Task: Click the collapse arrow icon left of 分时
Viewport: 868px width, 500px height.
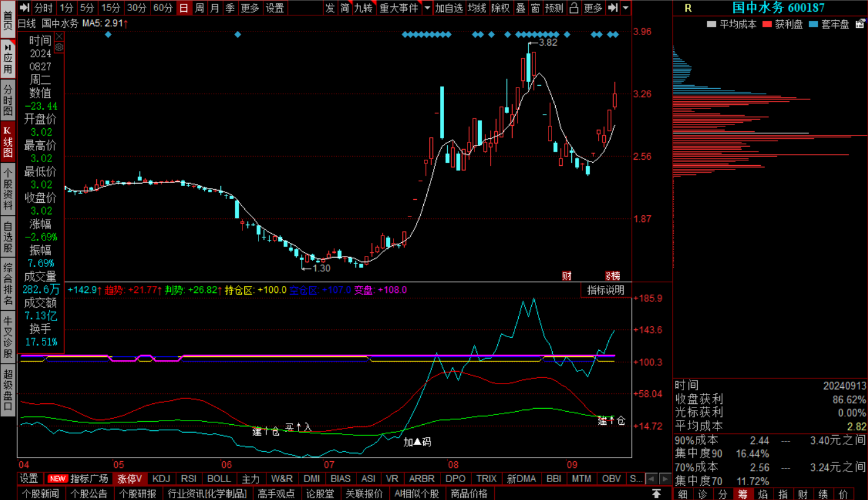Action: point(23,8)
